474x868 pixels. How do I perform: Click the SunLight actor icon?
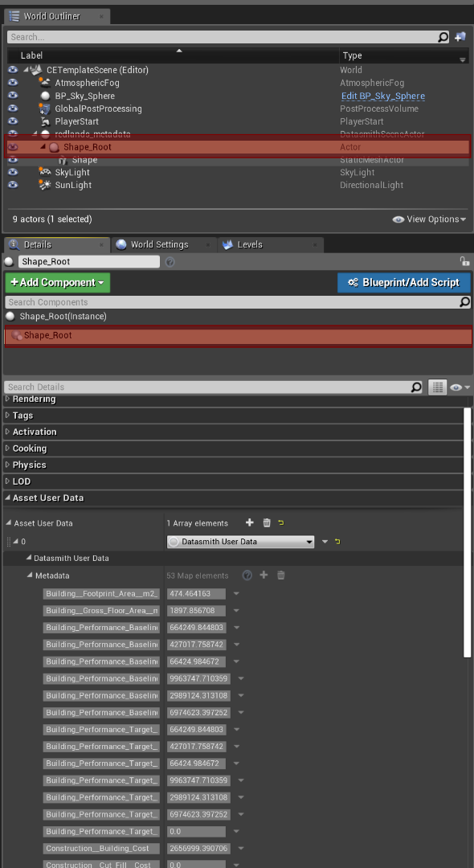(x=45, y=185)
